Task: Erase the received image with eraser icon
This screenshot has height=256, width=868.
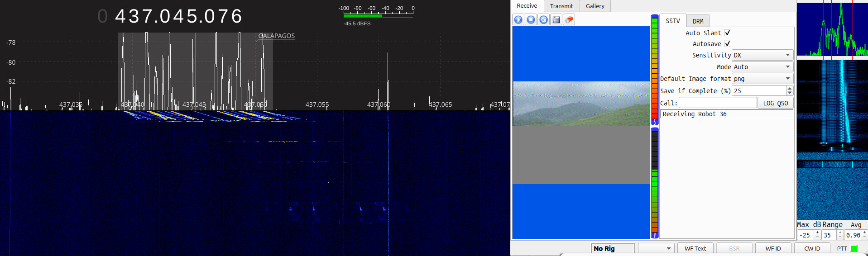Action: [x=569, y=19]
